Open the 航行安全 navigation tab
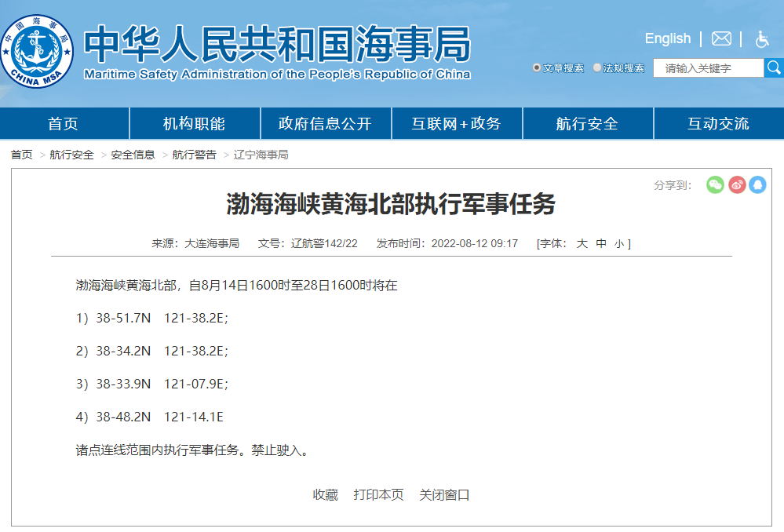Viewport: 784px width, 532px height. [x=588, y=123]
